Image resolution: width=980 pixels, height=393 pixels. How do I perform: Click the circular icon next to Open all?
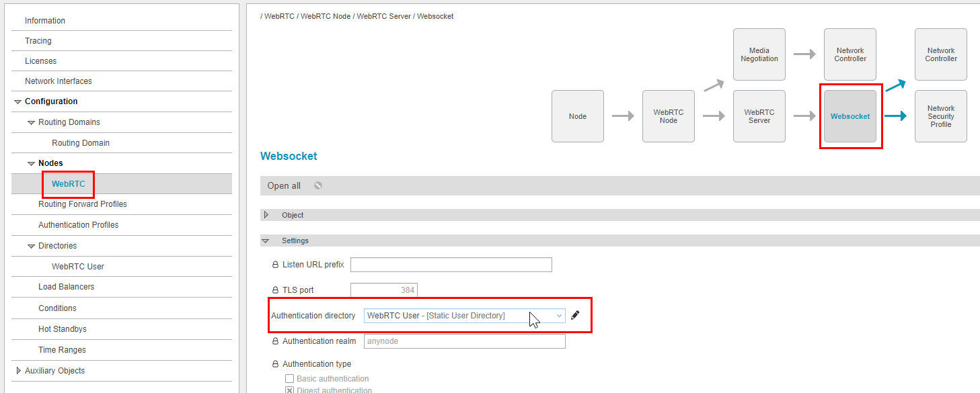point(318,185)
